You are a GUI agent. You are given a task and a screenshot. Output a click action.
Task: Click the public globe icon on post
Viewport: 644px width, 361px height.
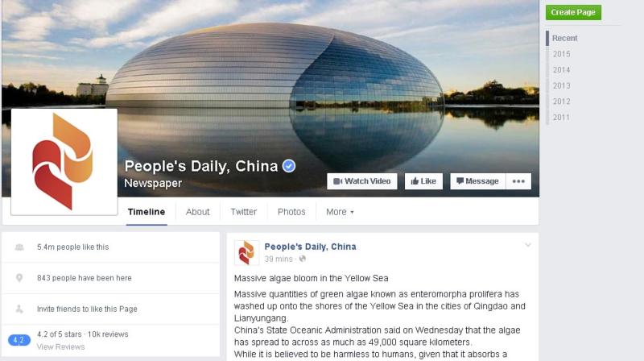point(303,259)
